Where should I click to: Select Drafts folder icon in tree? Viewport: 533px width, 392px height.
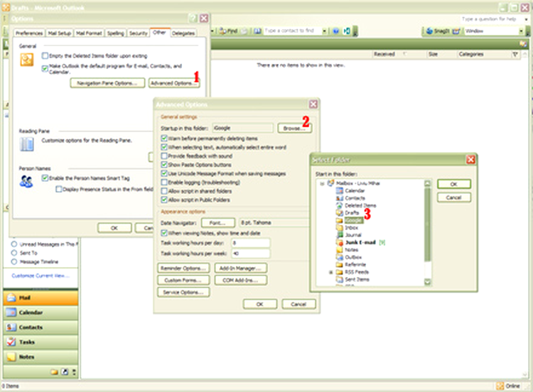click(339, 212)
